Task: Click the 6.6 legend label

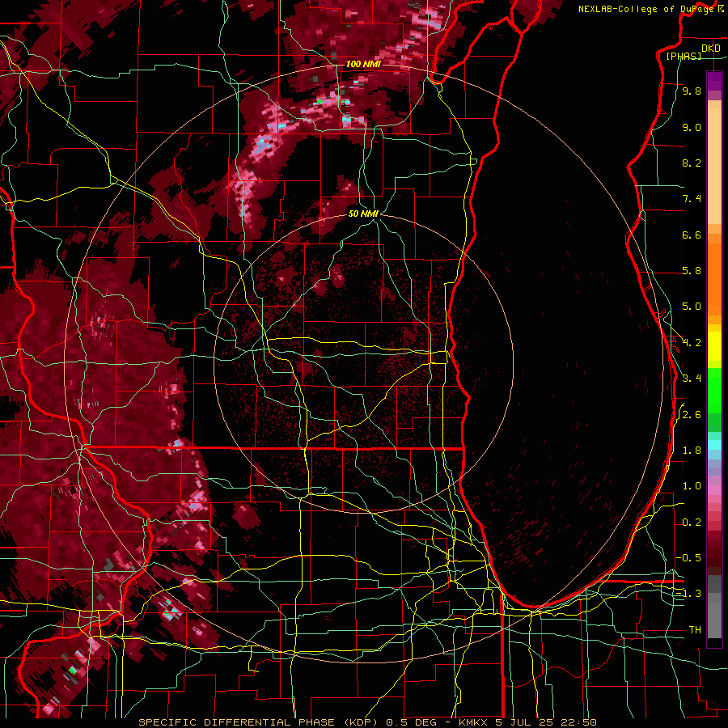Action: (692, 235)
